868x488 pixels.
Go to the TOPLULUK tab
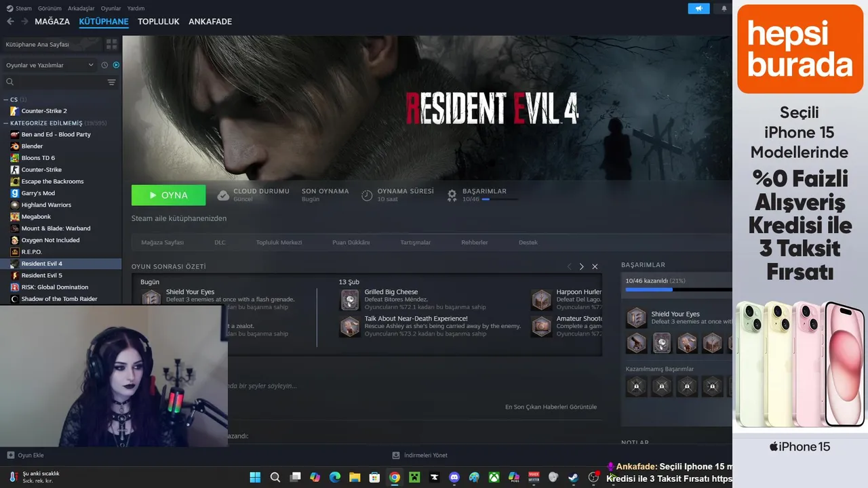(x=159, y=22)
